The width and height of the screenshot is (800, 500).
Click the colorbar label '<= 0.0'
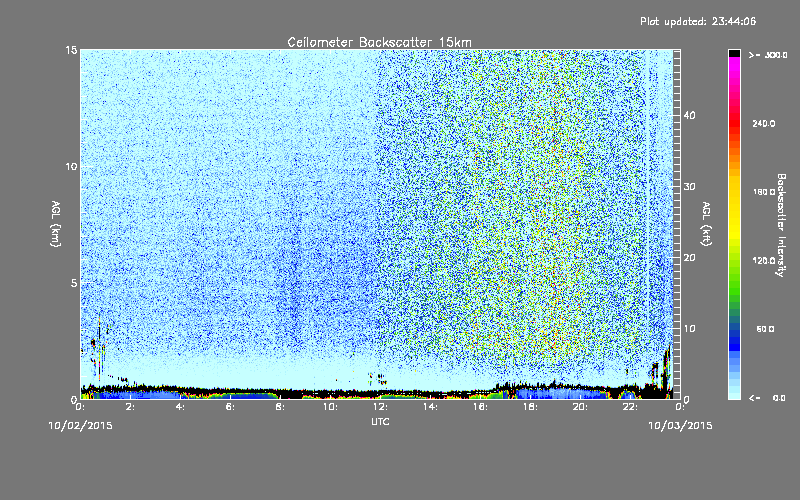pos(768,398)
